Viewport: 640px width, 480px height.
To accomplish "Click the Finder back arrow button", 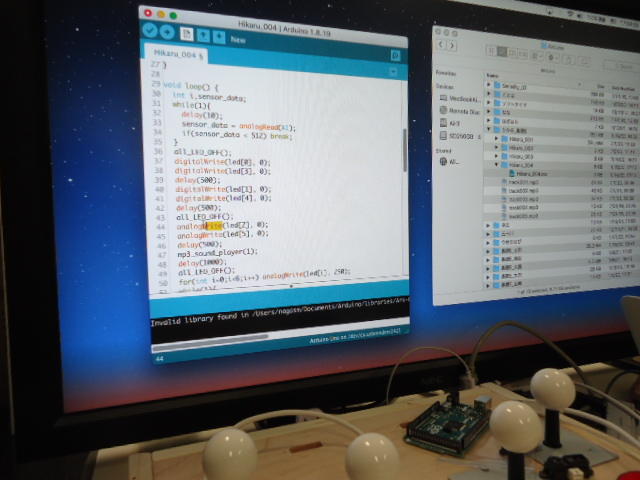I will point(441,44).
